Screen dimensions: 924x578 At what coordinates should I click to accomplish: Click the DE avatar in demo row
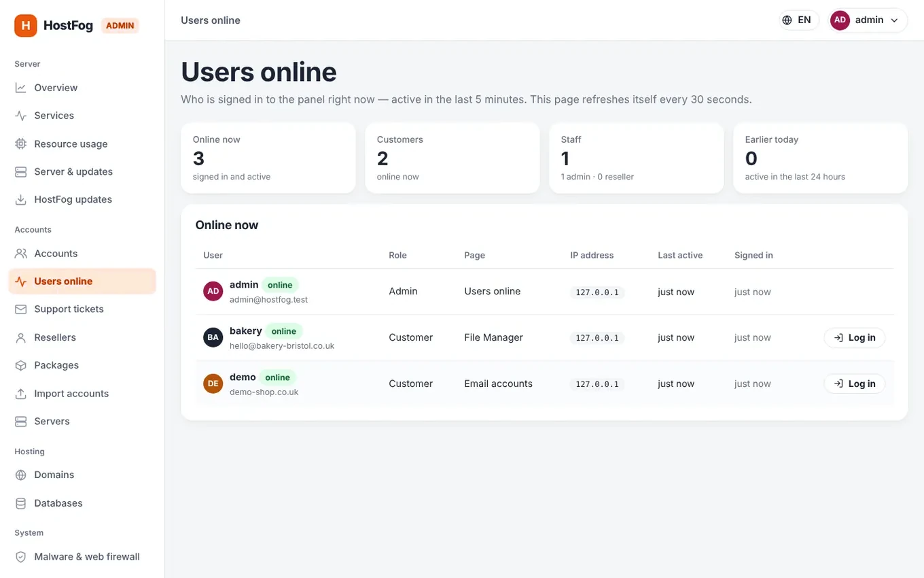click(x=213, y=384)
